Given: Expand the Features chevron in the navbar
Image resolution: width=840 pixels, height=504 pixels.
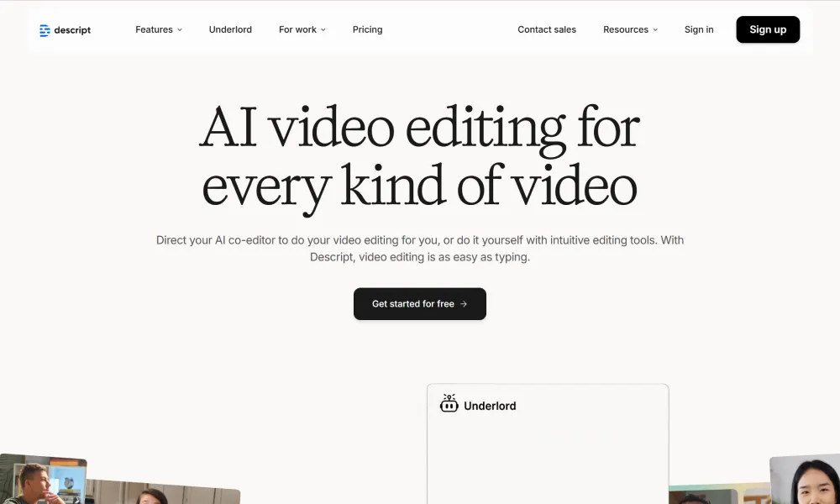Looking at the screenshot, I should click(x=180, y=30).
